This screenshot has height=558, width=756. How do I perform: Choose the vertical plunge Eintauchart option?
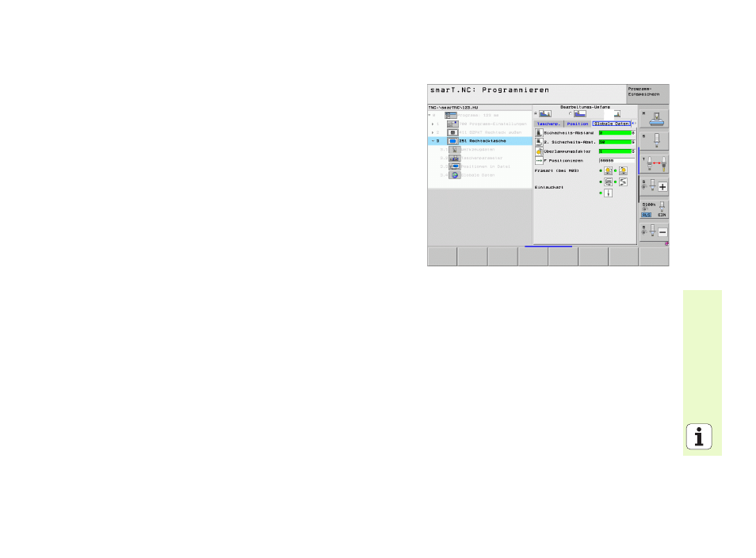608,193
